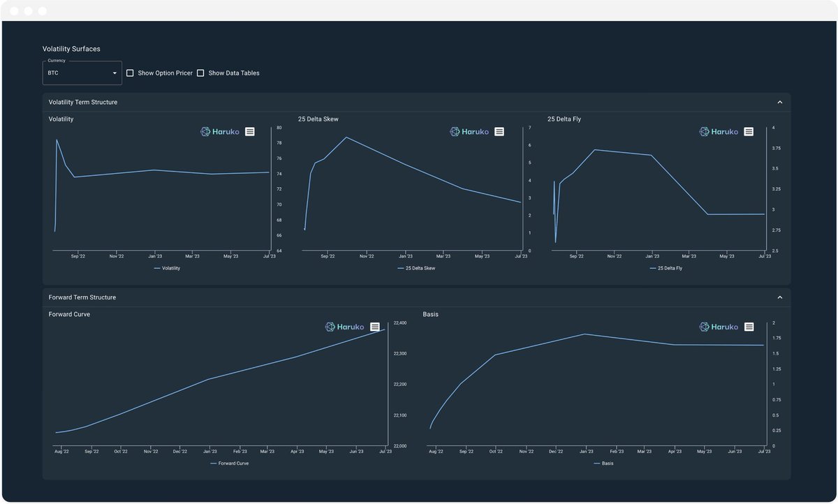The height and width of the screenshot is (504, 838).
Task: Click the Dec '22 label on Forward Curve axis
Action: (x=180, y=452)
